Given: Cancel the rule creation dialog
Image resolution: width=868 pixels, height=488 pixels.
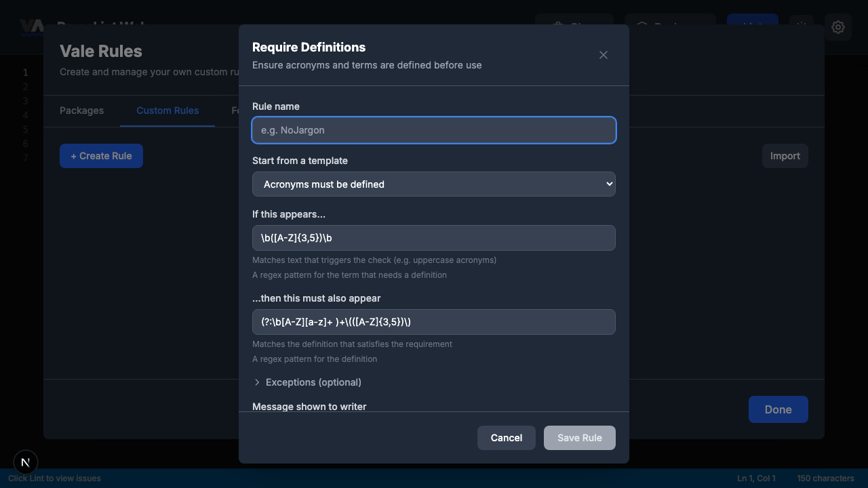Looking at the screenshot, I should tap(506, 438).
